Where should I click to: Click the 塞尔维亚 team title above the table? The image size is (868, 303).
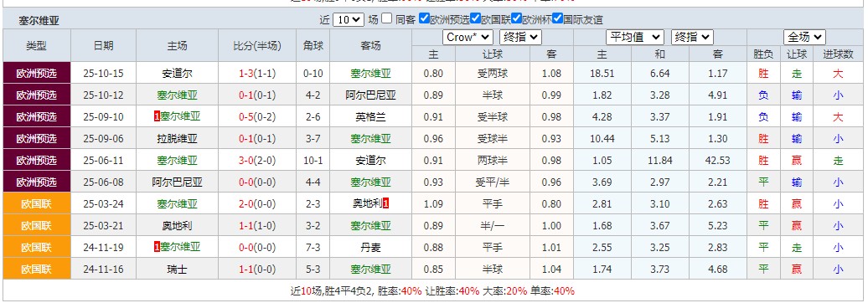coord(39,21)
